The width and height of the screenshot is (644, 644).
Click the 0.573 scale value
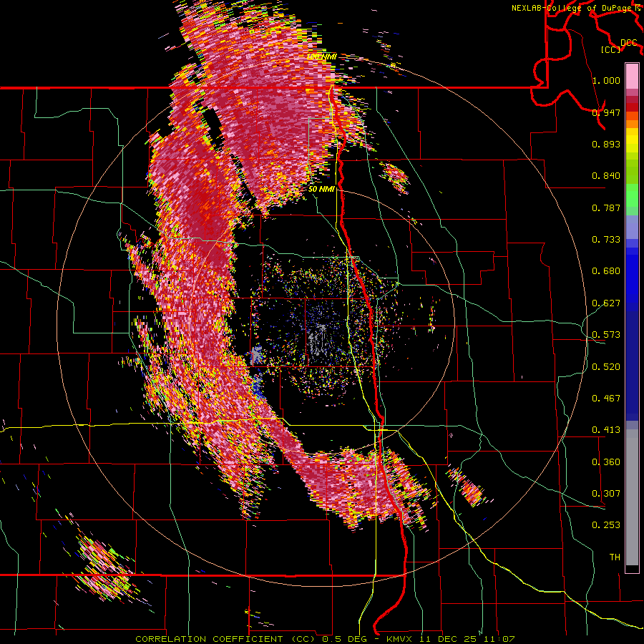[x=606, y=335]
